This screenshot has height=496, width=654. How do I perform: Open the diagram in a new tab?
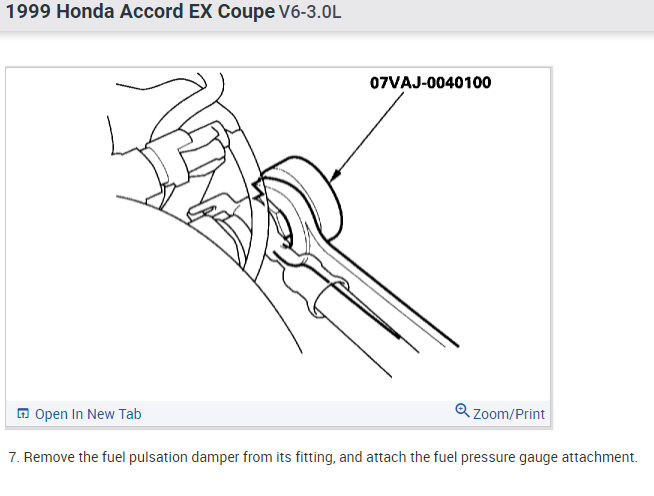(87, 414)
